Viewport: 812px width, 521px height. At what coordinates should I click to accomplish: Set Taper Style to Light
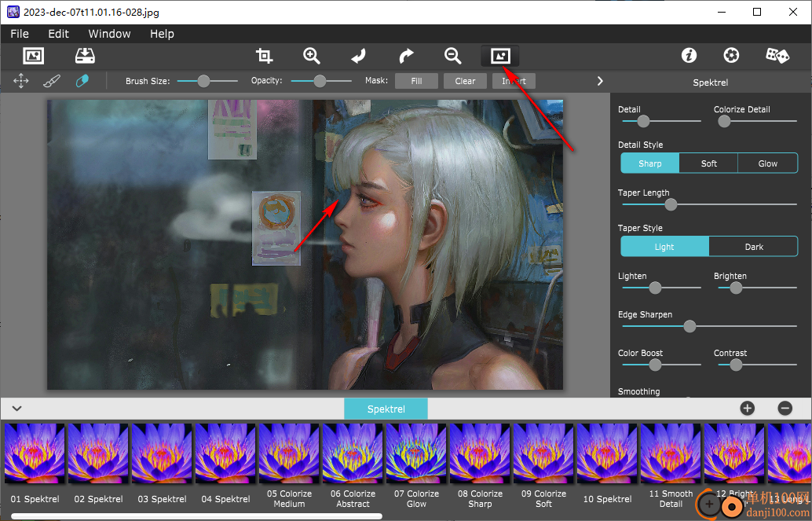664,247
